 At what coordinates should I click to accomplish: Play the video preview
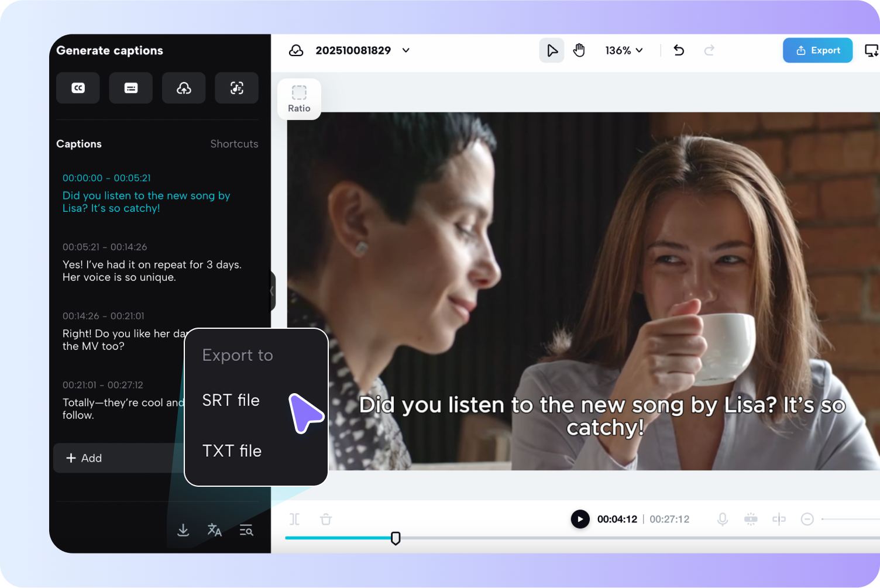pyautogui.click(x=580, y=519)
